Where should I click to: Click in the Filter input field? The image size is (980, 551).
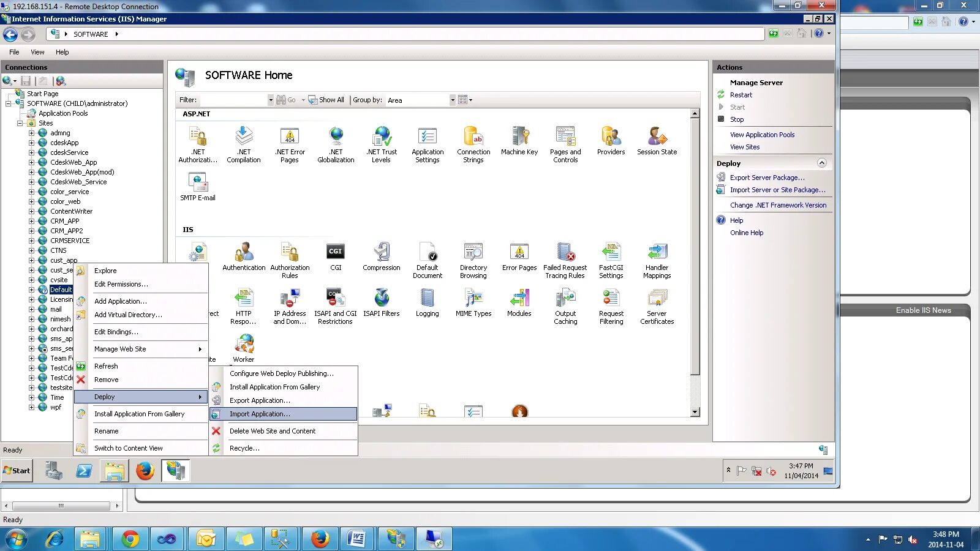(x=233, y=100)
